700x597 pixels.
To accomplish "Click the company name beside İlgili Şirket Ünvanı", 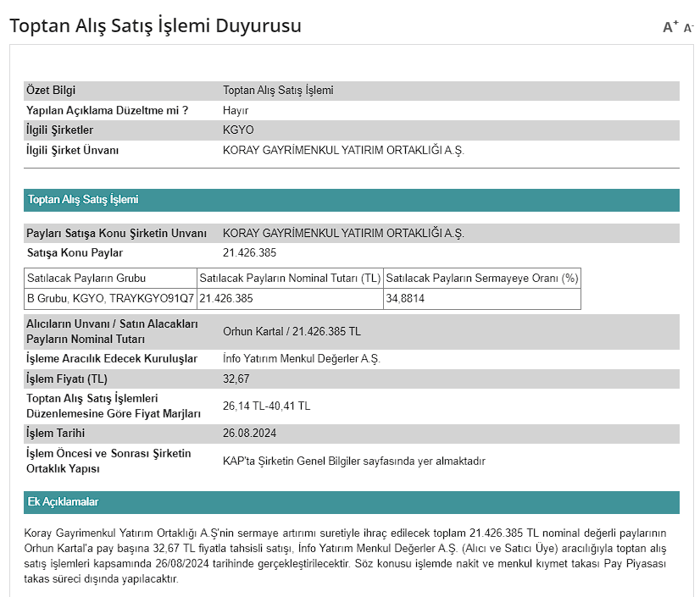I will tap(343, 150).
